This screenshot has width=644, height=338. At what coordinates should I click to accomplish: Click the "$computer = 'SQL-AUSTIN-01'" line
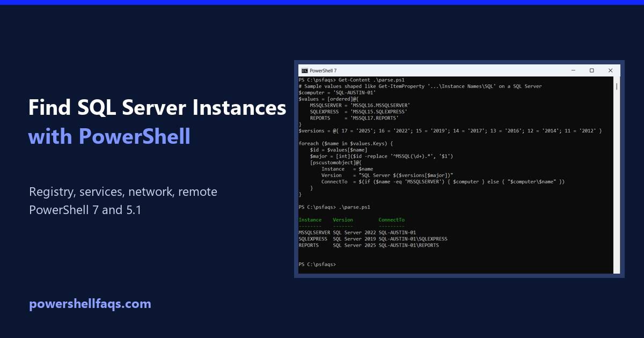tap(338, 93)
